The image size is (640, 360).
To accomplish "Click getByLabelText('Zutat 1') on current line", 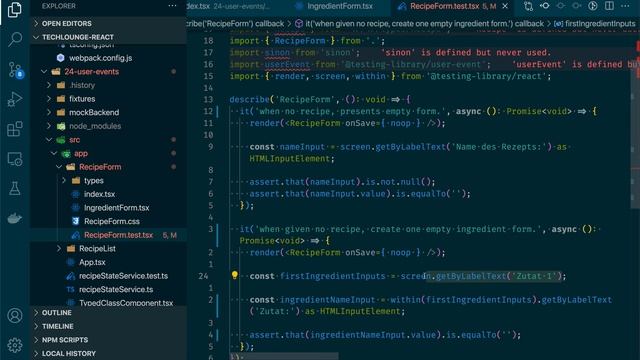I will tap(499, 276).
